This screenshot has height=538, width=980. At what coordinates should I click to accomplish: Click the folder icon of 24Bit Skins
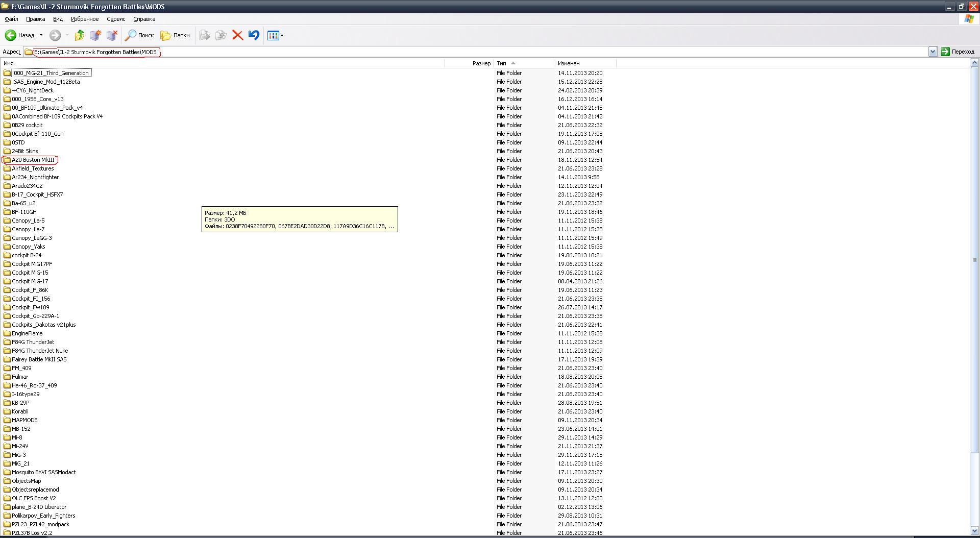[7, 151]
